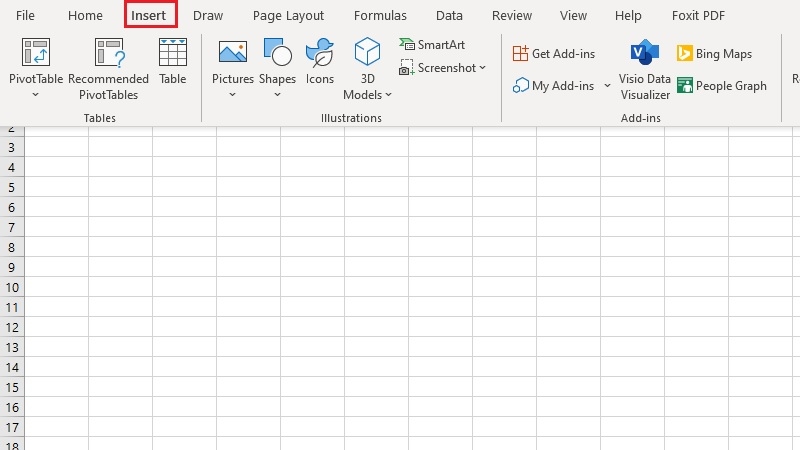Select row 4 header
This screenshot has width=800, height=450.
point(12,167)
